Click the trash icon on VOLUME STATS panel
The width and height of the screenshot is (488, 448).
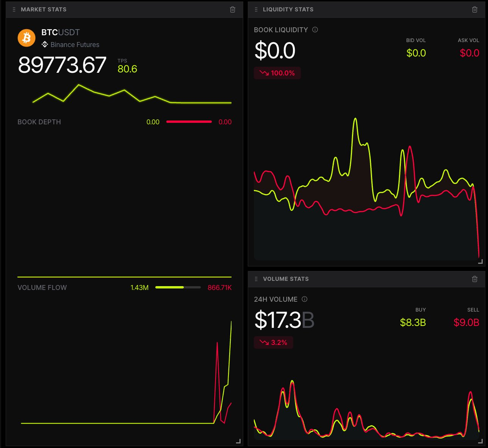click(475, 279)
